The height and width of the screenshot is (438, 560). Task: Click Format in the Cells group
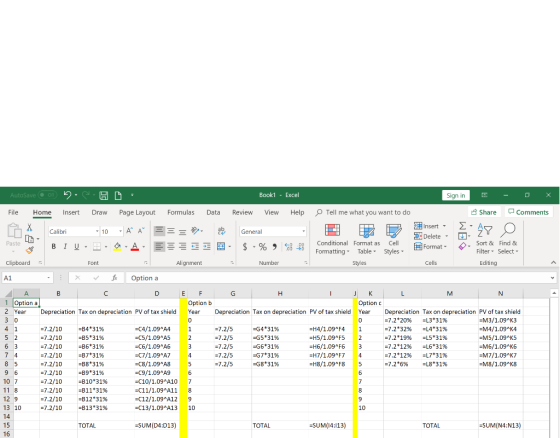click(430, 247)
